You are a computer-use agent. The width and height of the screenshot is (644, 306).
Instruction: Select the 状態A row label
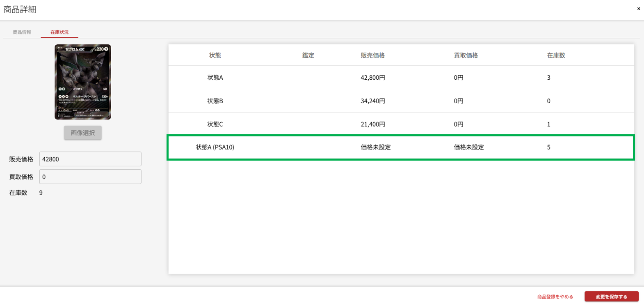pos(215,77)
